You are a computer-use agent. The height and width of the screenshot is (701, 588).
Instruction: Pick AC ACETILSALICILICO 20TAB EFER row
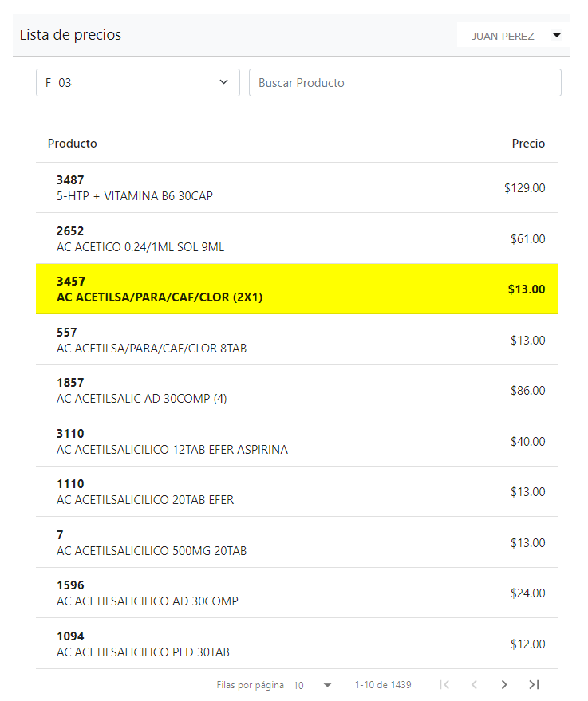coord(296,491)
